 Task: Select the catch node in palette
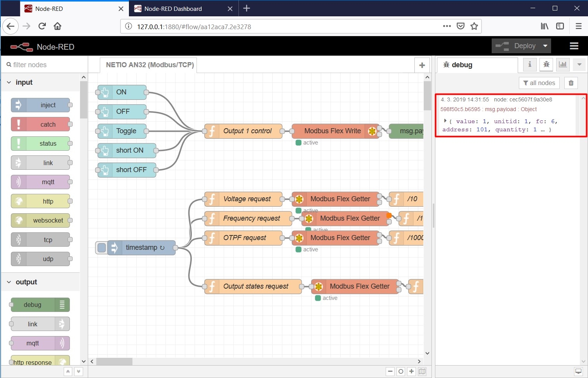click(x=41, y=124)
